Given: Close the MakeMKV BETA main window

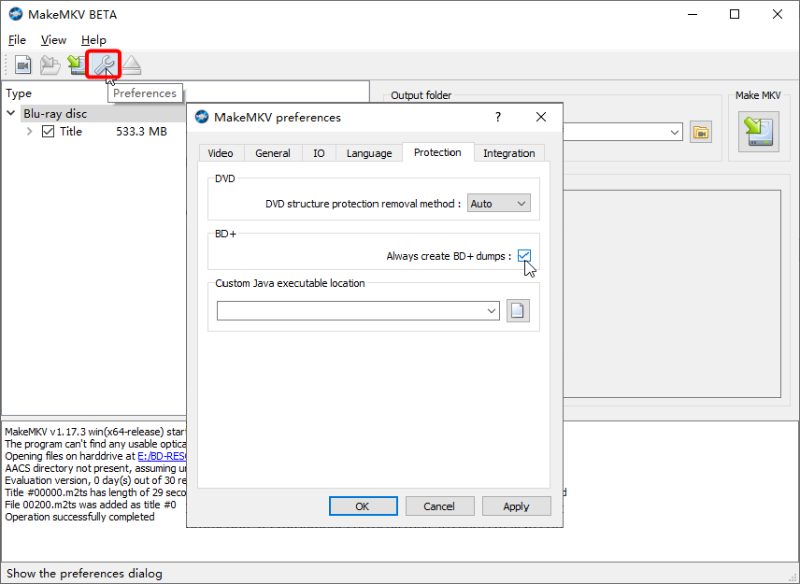Looking at the screenshot, I should point(777,14).
